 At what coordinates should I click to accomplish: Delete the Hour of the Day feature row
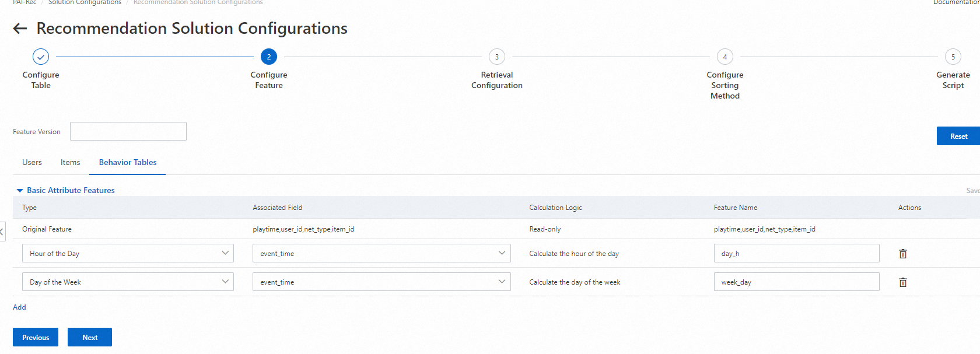pos(902,254)
